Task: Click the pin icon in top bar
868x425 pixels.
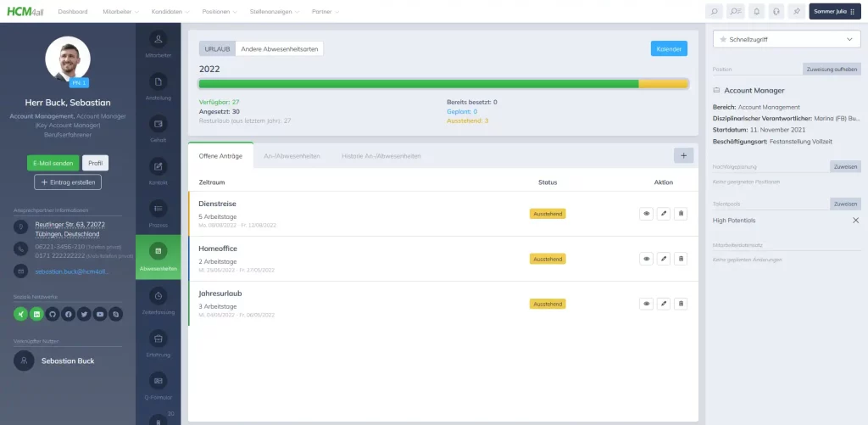Action: (795, 12)
